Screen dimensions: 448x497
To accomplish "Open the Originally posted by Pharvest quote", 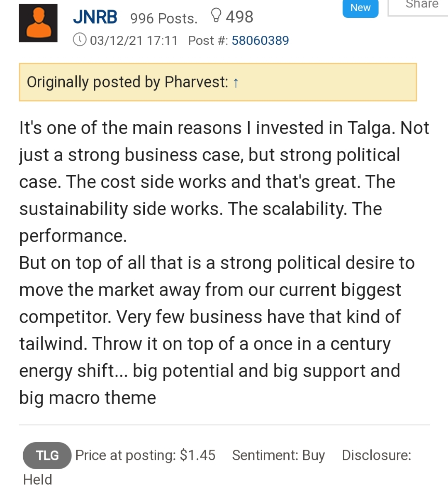I will [x=218, y=82].
